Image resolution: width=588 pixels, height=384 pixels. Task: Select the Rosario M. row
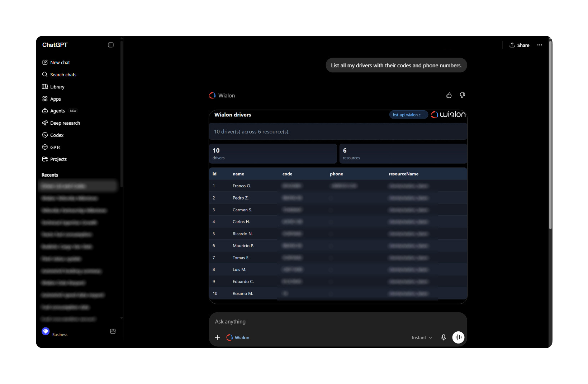click(x=338, y=293)
